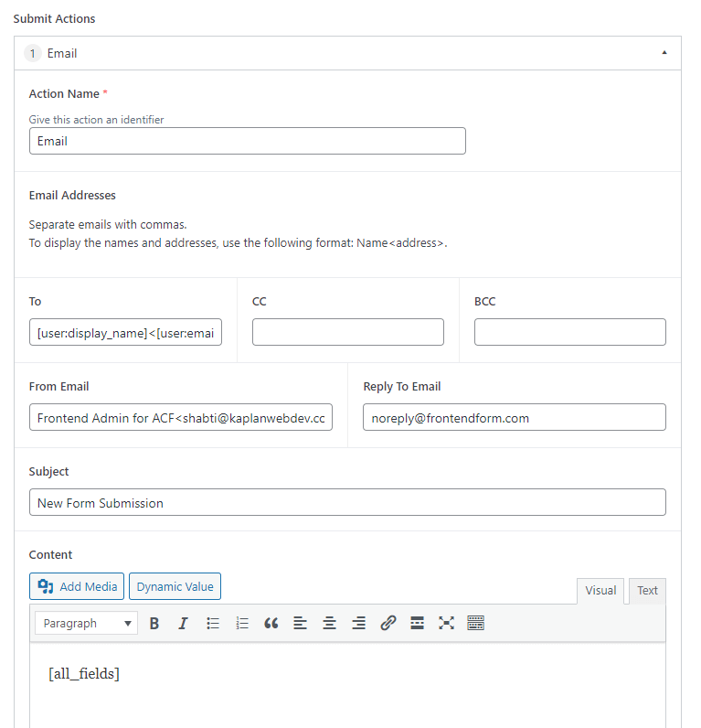Focus the Subject input field
701x728 pixels.
tap(347, 502)
